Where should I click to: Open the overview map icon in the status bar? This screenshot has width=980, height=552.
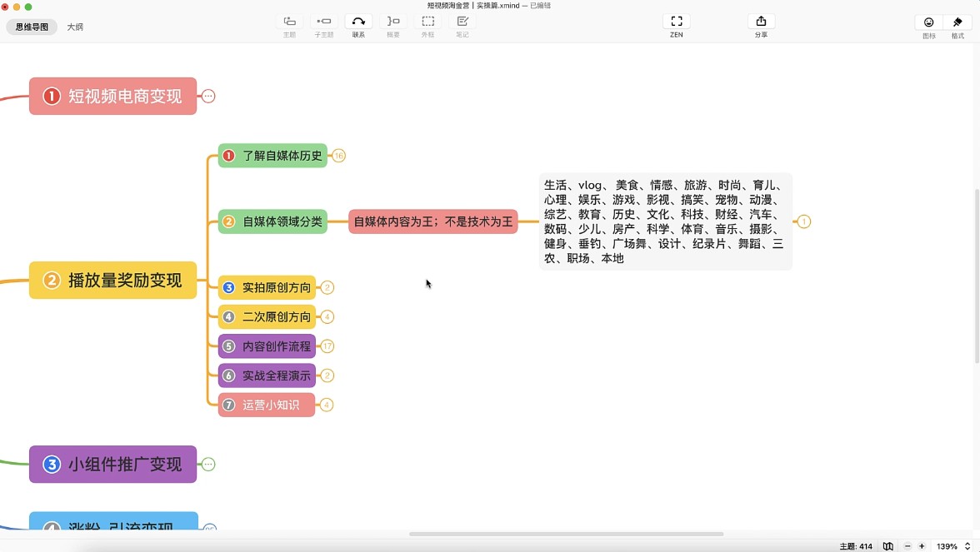[x=887, y=546]
